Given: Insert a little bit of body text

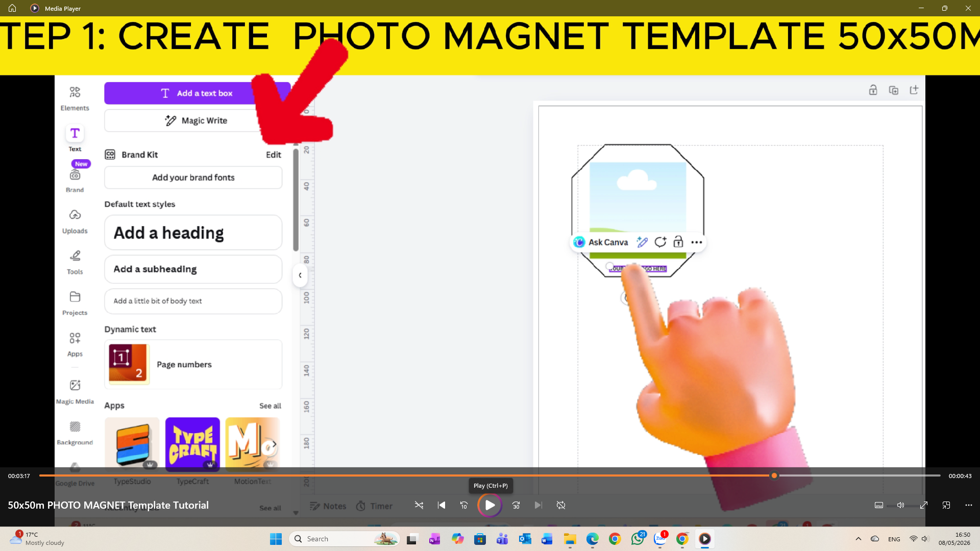Looking at the screenshot, I should click(x=193, y=301).
